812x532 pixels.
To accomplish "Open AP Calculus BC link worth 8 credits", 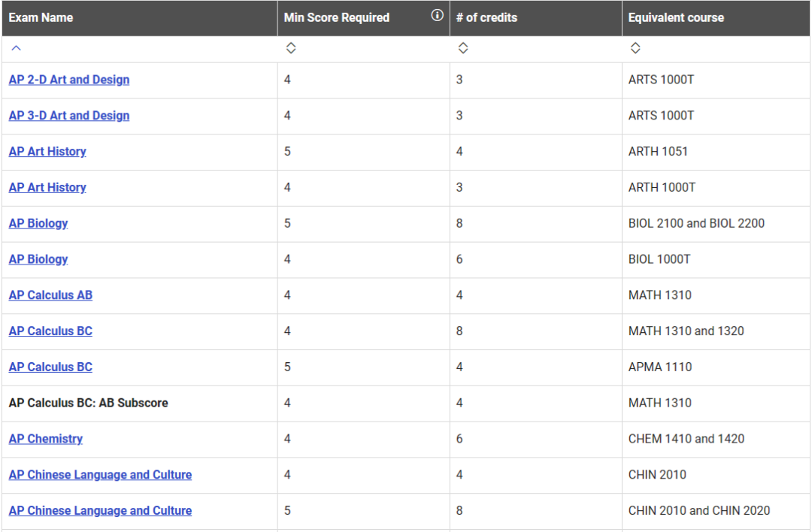I will coord(50,331).
